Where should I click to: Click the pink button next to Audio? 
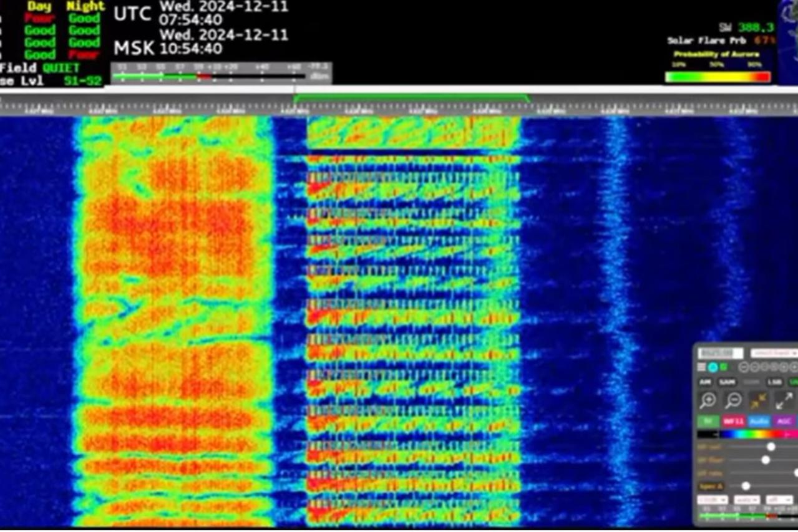tap(734, 421)
